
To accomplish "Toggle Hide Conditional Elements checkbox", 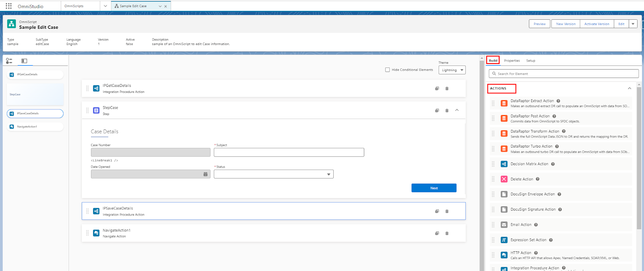I will tap(388, 70).
